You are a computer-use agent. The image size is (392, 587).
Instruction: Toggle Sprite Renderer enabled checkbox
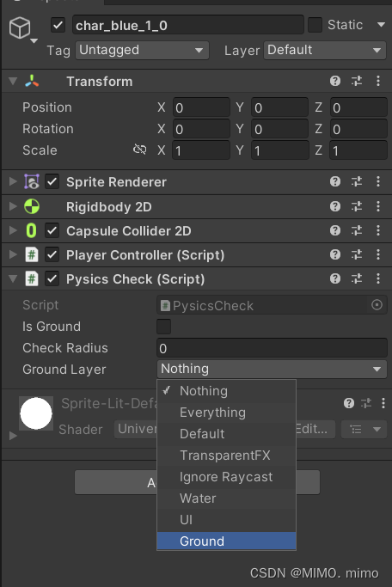[x=52, y=182]
